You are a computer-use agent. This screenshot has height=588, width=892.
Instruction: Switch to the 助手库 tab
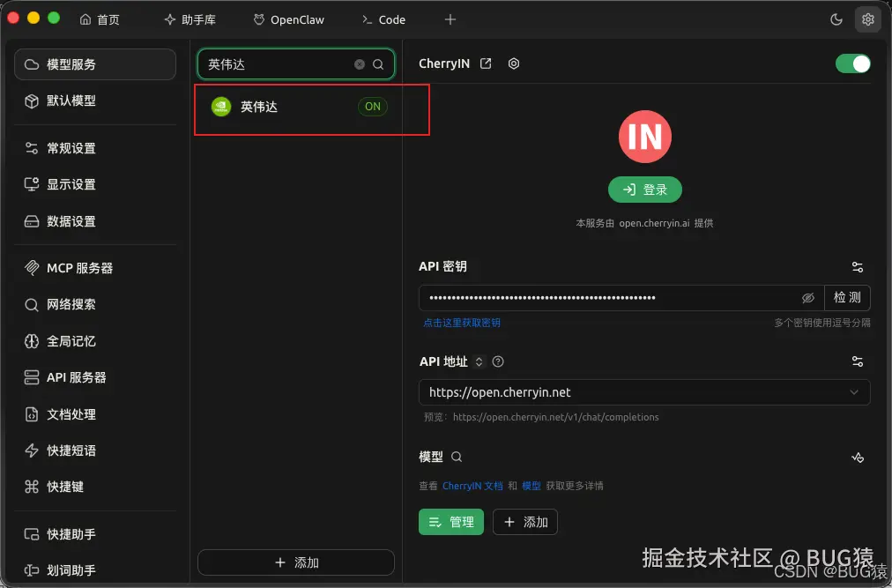191,19
